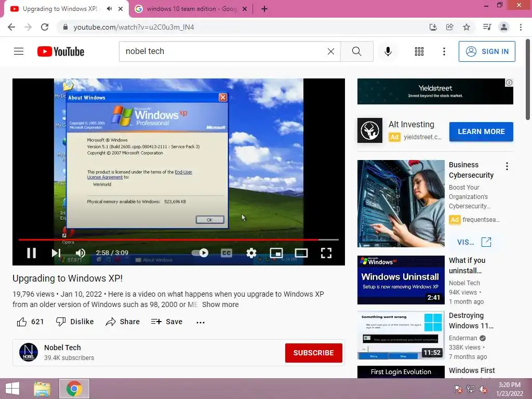Click the install/download icon in address bar

click(433, 27)
